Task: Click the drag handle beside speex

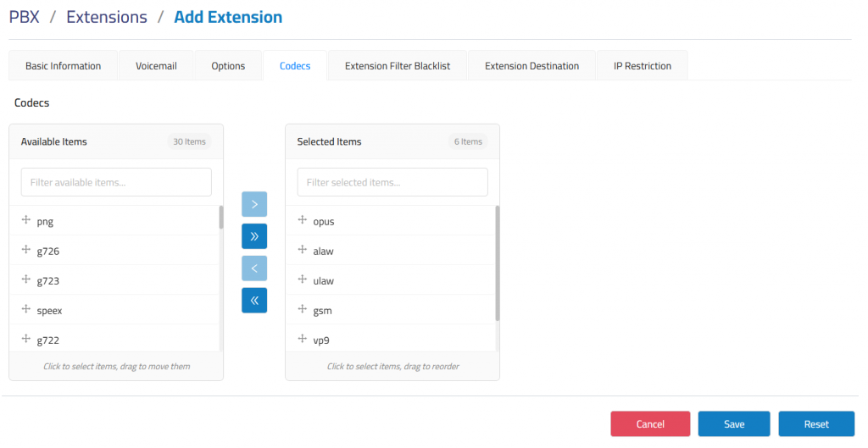Action: pos(26,310)
